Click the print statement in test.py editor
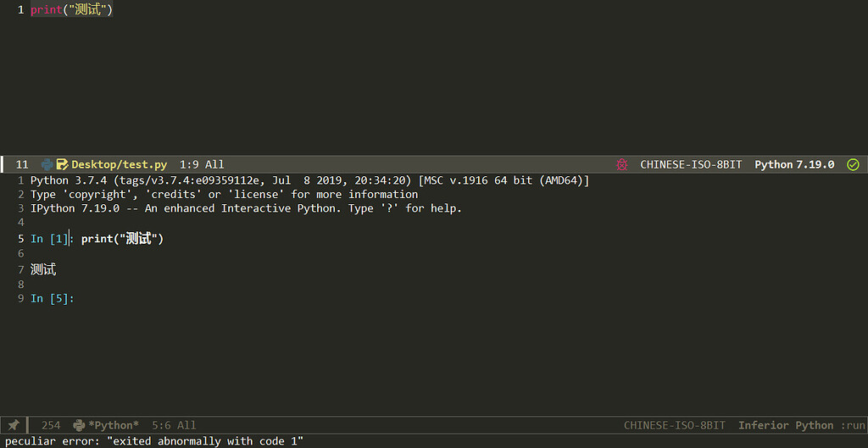 (71, 10)
